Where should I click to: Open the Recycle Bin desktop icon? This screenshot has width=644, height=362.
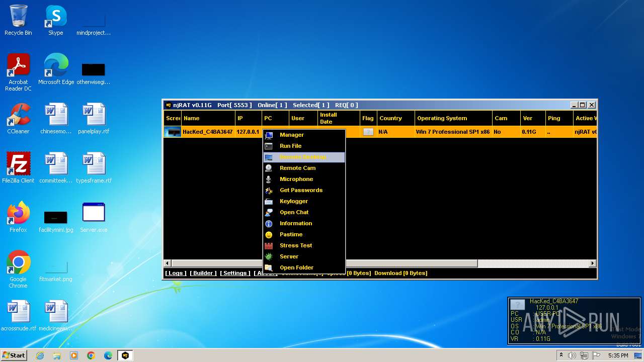tap(18, 20)
